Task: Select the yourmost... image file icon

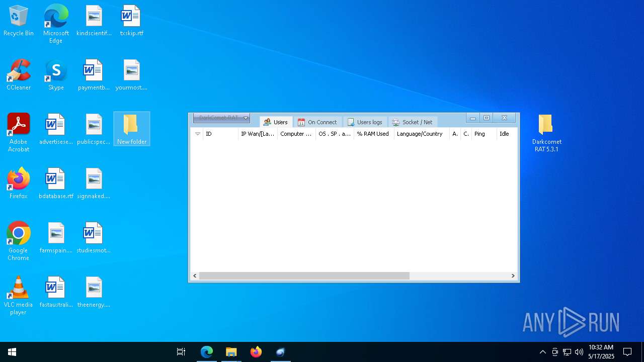Action: (x=131, y=75)
